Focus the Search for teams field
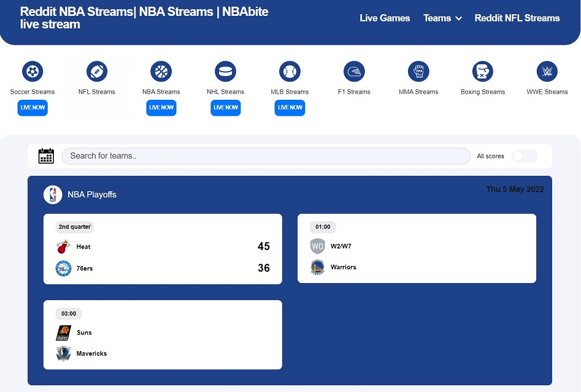581x392 pixels. 266,156
